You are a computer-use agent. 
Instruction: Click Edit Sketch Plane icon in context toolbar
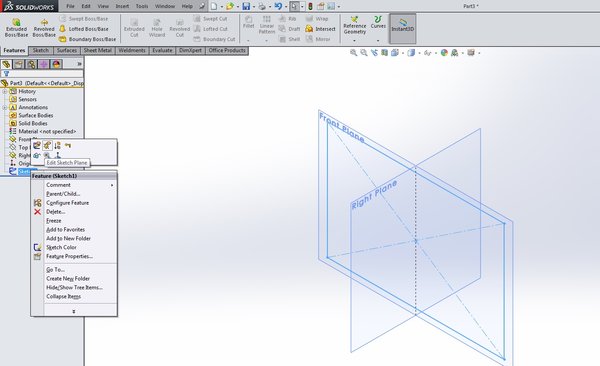[x=47, y=145]
